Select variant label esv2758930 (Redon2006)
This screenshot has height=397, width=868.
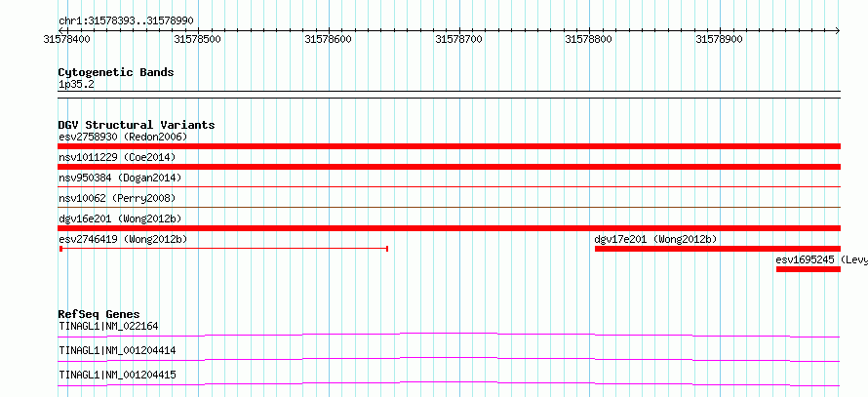123,137
